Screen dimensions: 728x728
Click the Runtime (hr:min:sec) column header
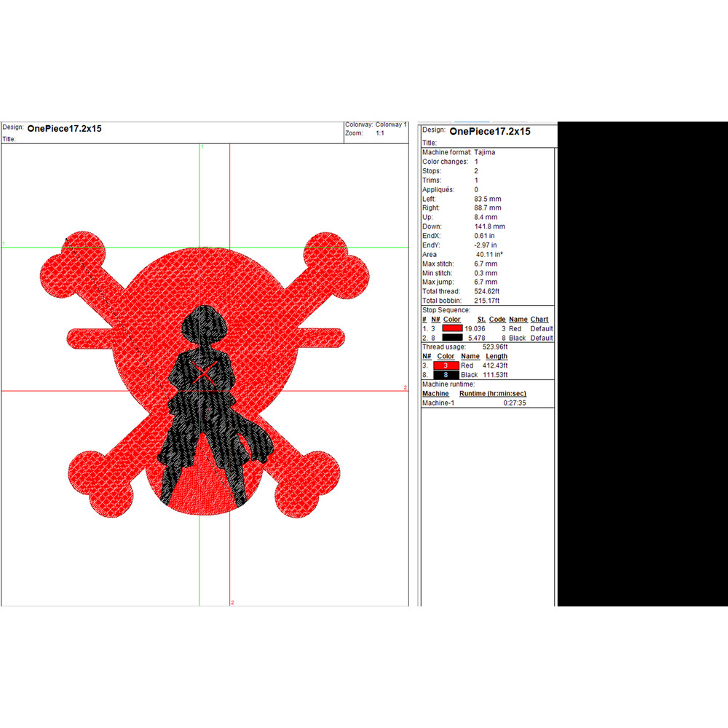pyautogui.click(x=492, y=394)
